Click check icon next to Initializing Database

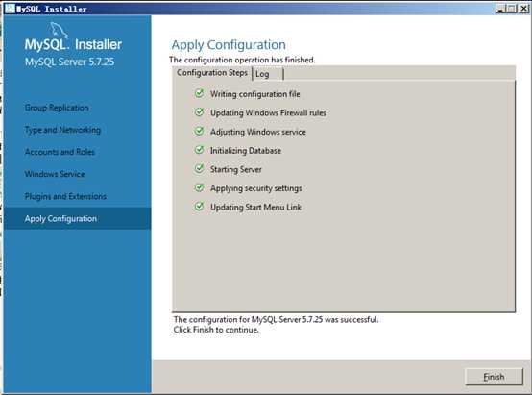click(x=199, y=150)
